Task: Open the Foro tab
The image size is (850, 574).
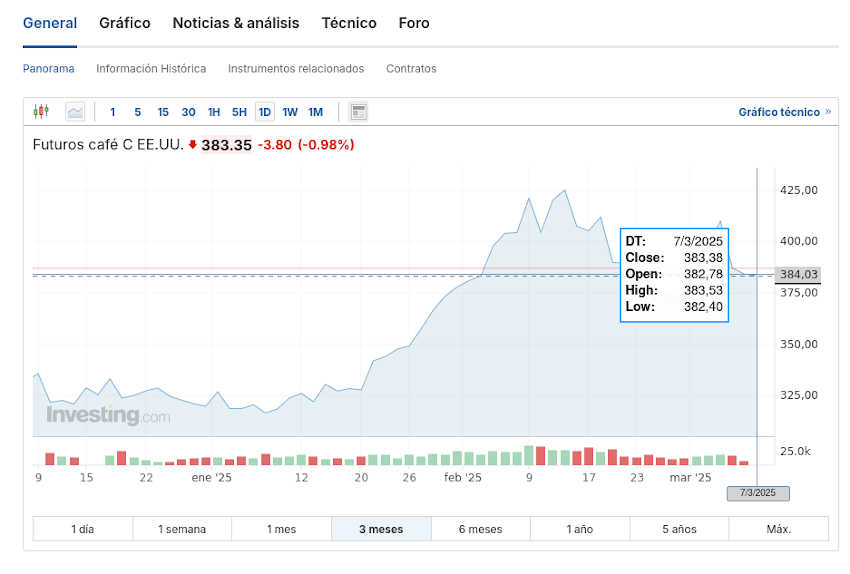Action: coord(414,23)
